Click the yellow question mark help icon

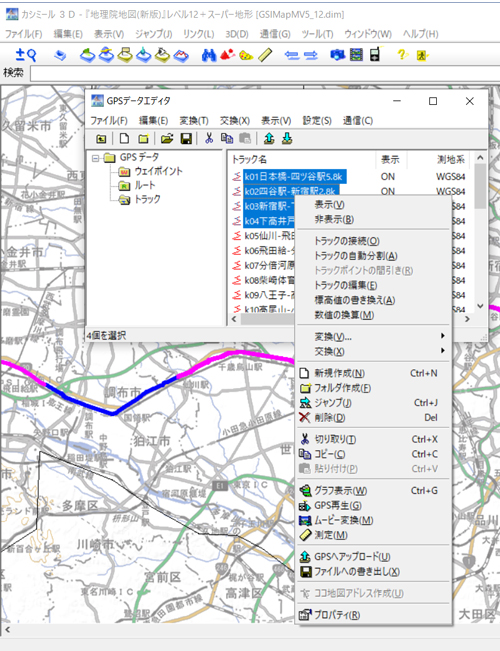[402, 54]
